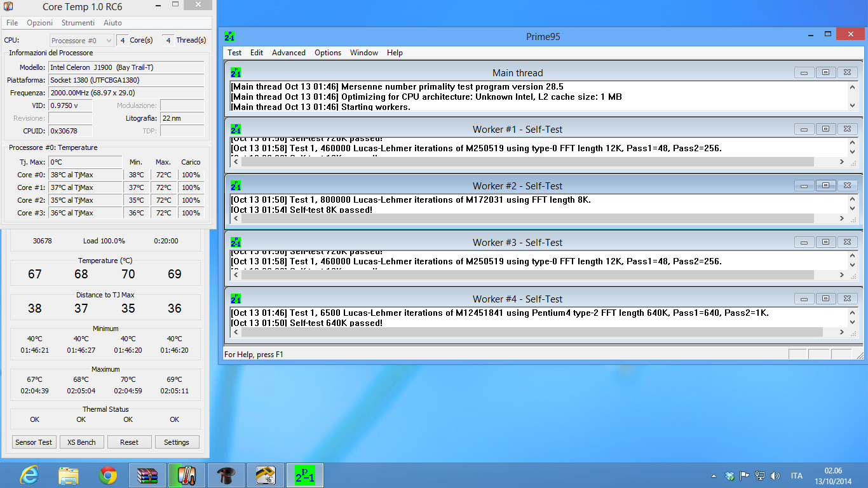The height and width of the screenshot is (488, 868).
Task: Open Prime95's Options menu
Action: (327, 53)
